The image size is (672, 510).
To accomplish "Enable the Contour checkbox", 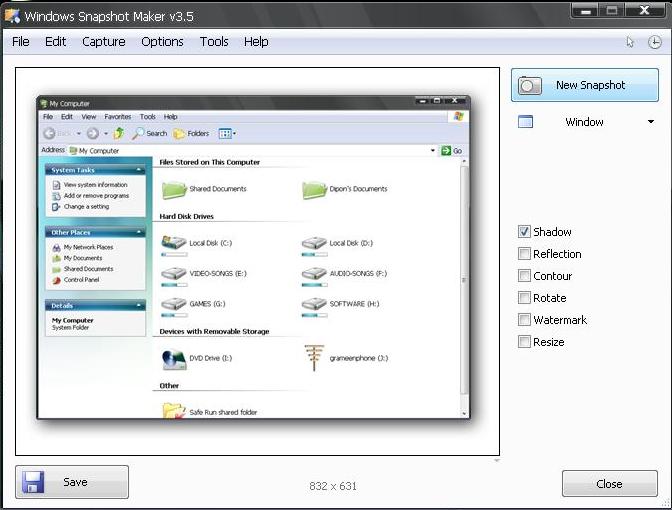I will pos(524,276).
